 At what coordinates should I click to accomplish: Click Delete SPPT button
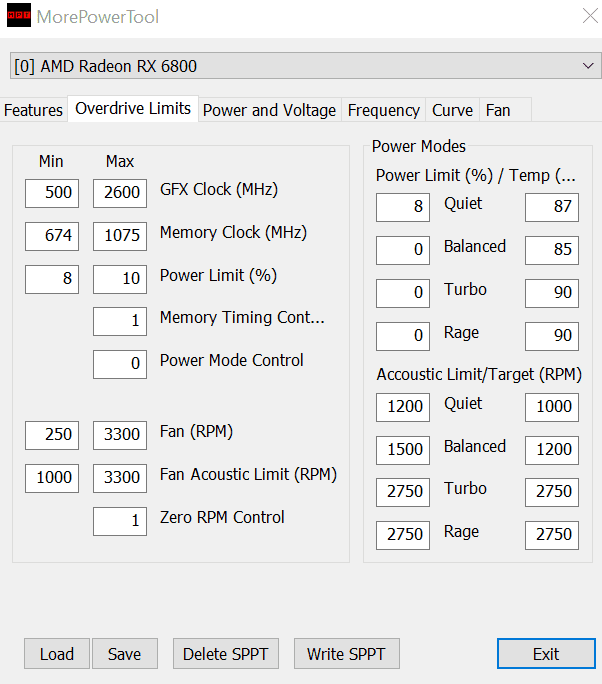click(226, 653)
